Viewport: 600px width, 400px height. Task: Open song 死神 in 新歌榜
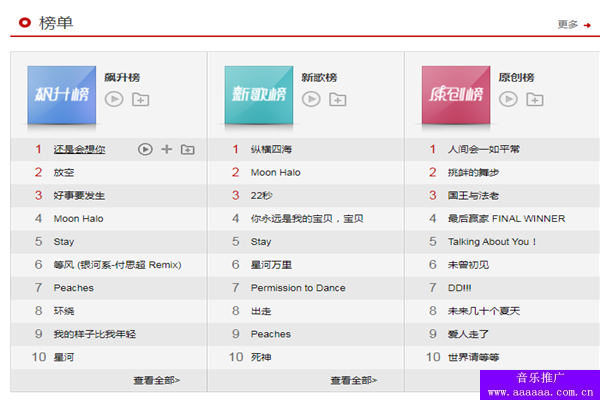click(261, 357)
